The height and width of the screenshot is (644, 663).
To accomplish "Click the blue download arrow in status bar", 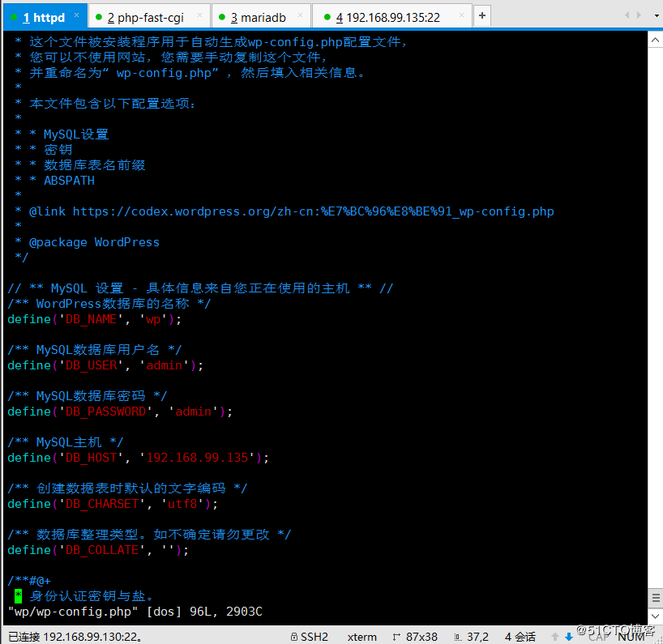I will pyautogui.click(x=570, y=637).
